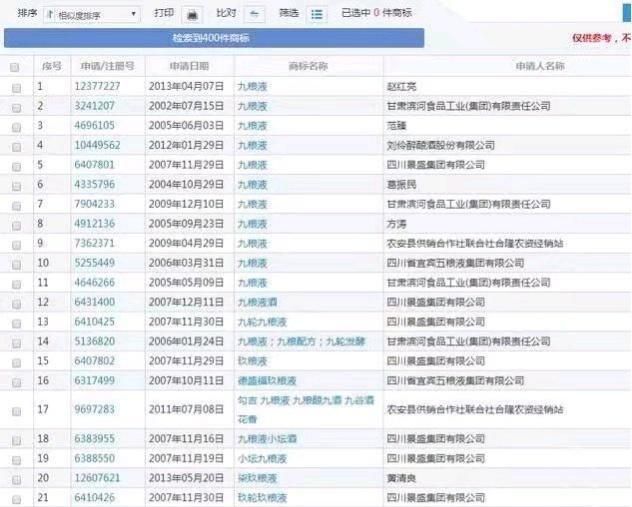Screen dimensions: 632x507
Task: Open the 相似度排序 sort dropdown
Action: (92, 14)
